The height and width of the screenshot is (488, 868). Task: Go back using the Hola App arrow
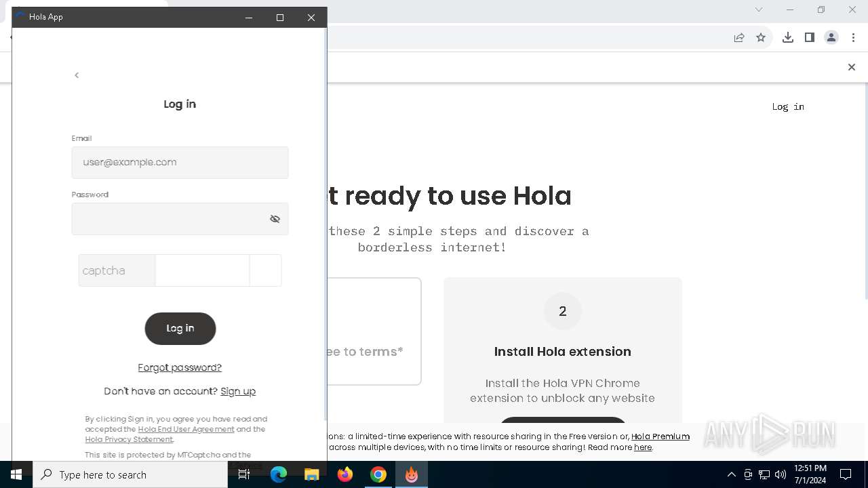77,75
